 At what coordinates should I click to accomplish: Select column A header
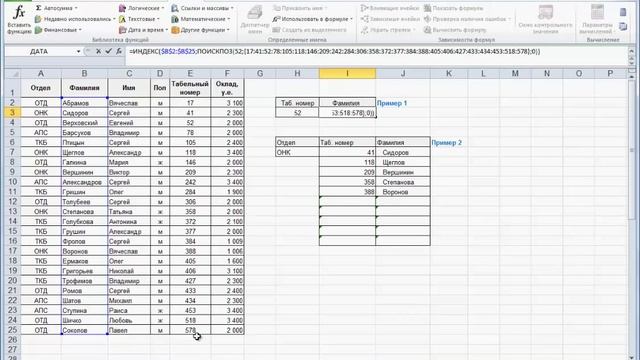tap(41, 73)
